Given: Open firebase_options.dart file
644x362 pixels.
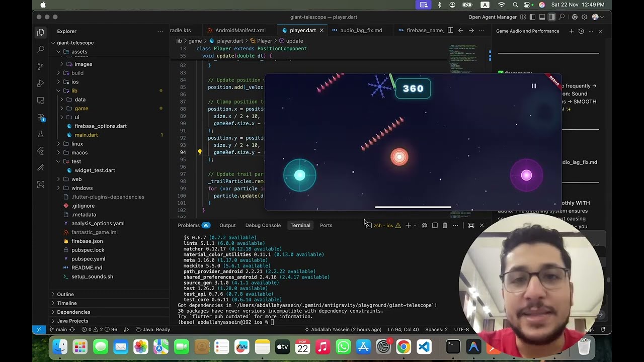Looking at the screenshot, I should (101, 126).
